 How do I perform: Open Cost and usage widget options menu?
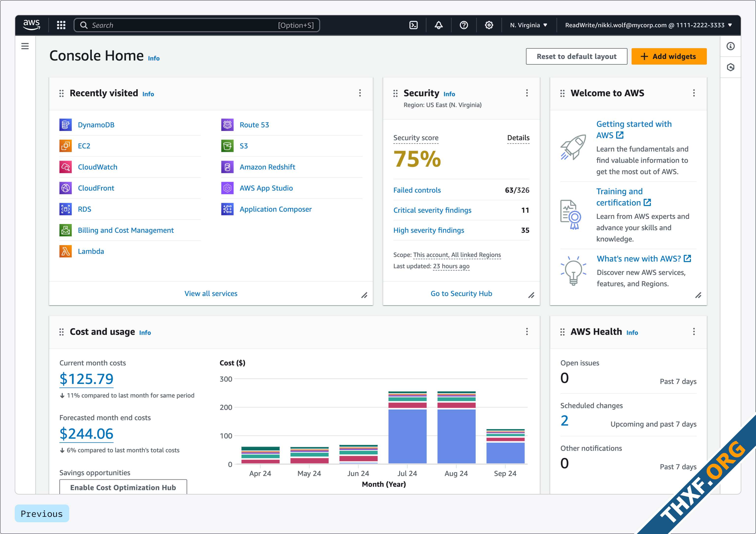527,331
